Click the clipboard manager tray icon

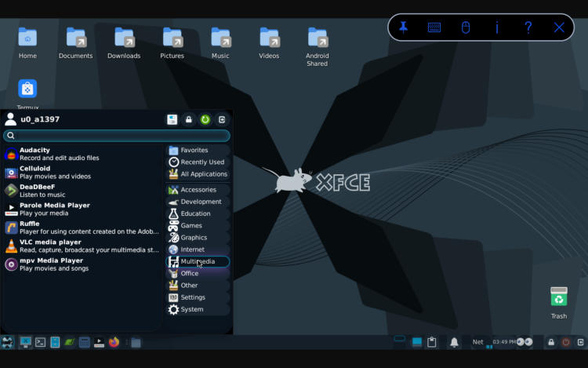point(432,342)
